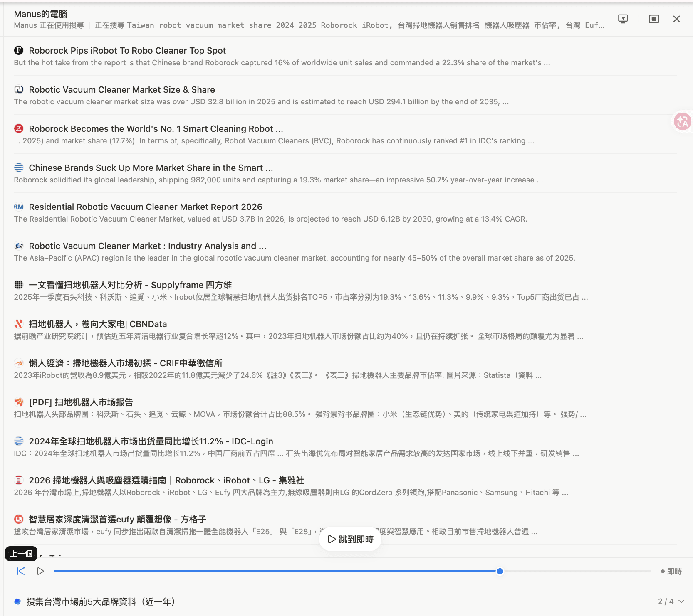The height and width of the screenshot is (616, 693).
Task: Click the 即時 live indicator
Action: [671, 572]
